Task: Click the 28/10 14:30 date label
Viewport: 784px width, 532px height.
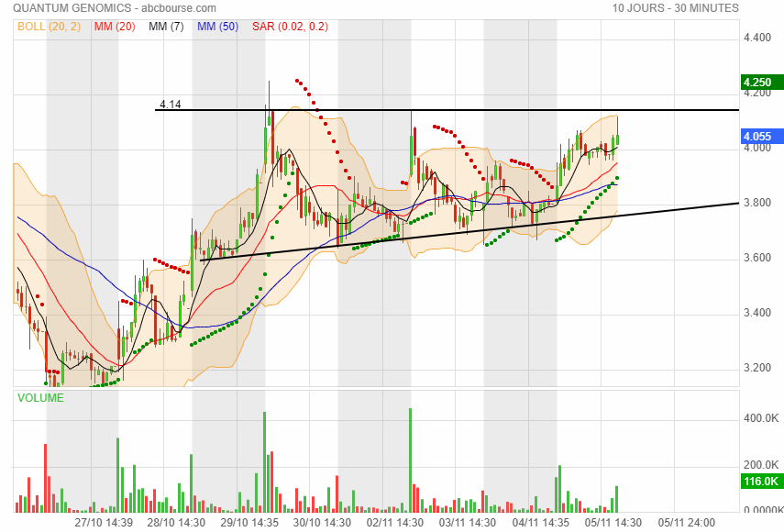Action: 176,523
